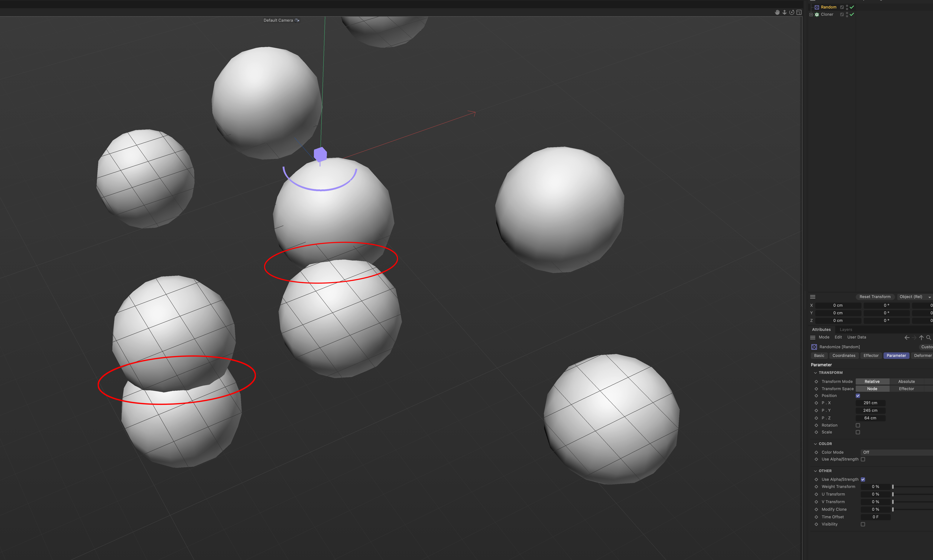933x560 pixels.
Task: Go up one level with up arrow
Action: 921,338
